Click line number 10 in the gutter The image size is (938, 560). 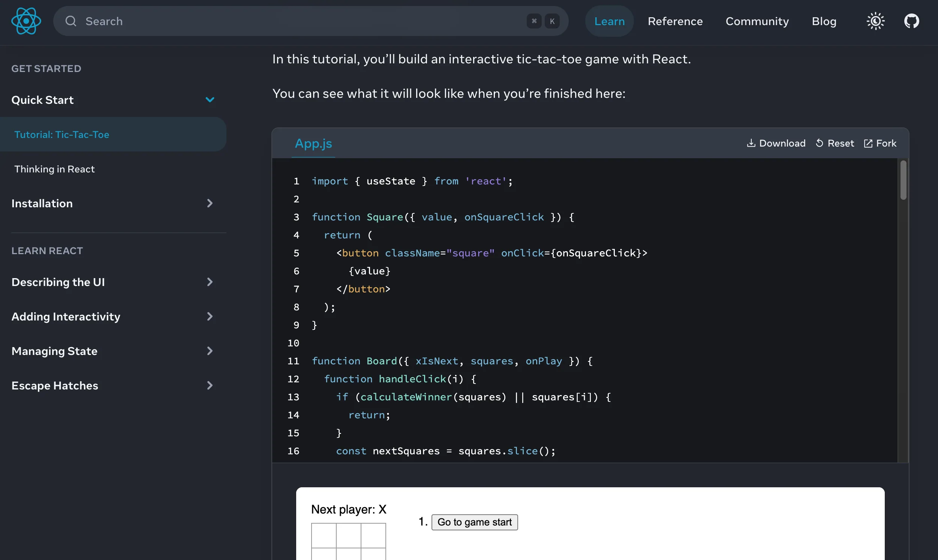pyautogui.click(x=293, y=343)
